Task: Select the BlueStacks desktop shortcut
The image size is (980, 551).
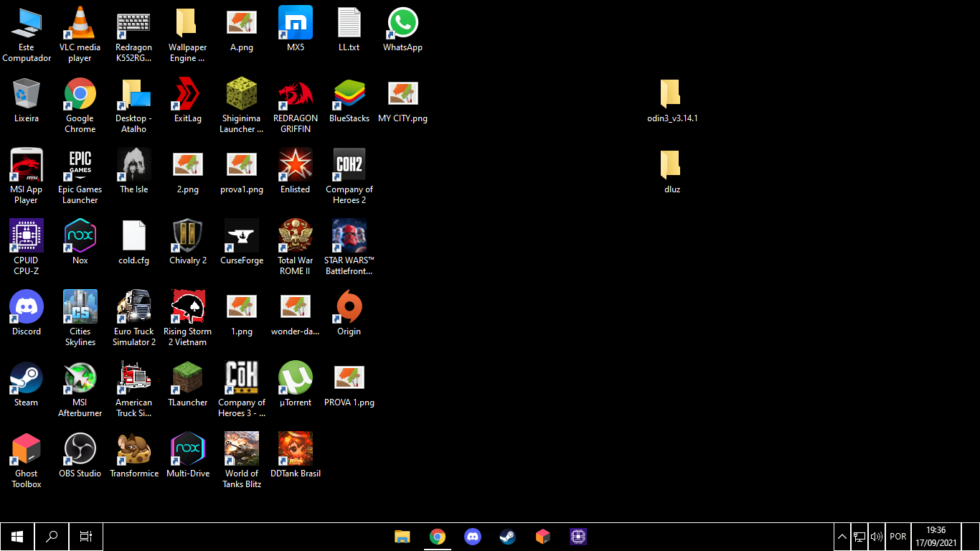Action: [349, 100]
